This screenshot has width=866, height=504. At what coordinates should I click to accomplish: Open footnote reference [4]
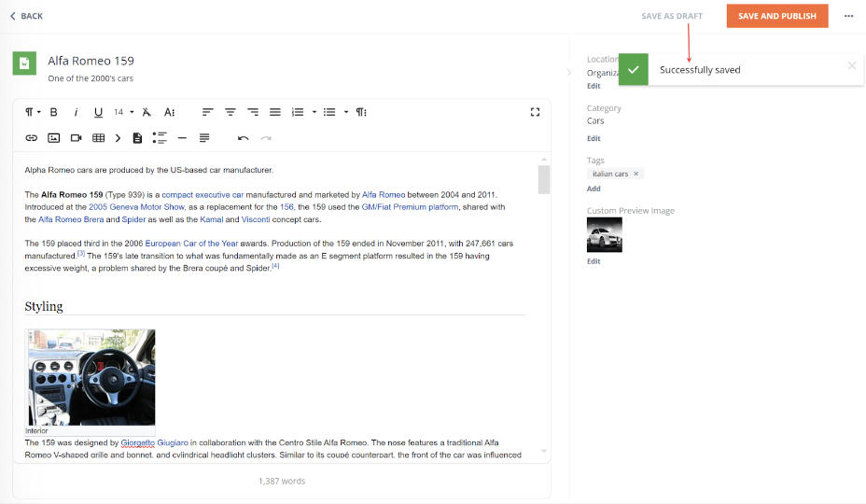[x=275, y=266]
